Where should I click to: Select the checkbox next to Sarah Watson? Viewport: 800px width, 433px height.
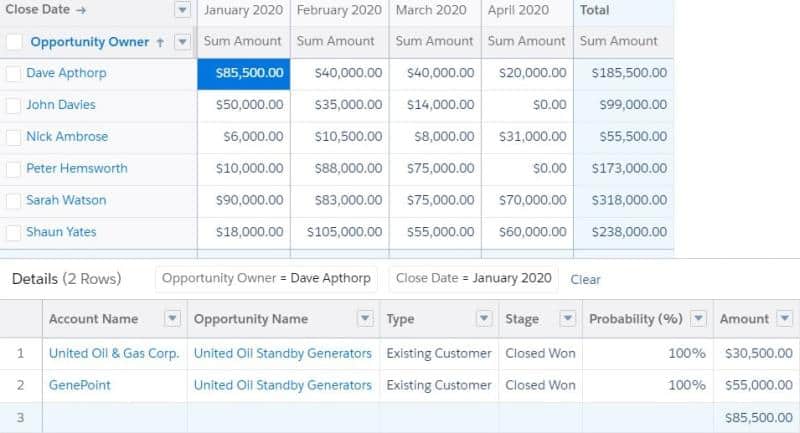click(13, 201)
